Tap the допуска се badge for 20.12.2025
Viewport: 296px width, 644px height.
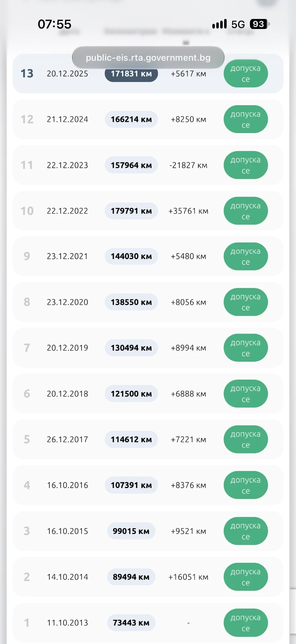(x=246, y=73)
